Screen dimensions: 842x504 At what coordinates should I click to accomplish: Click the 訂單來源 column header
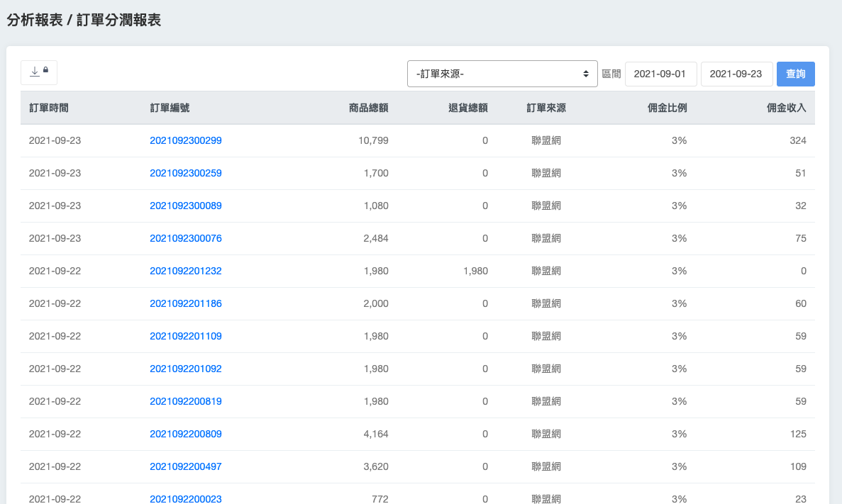(x=546, y=108)
